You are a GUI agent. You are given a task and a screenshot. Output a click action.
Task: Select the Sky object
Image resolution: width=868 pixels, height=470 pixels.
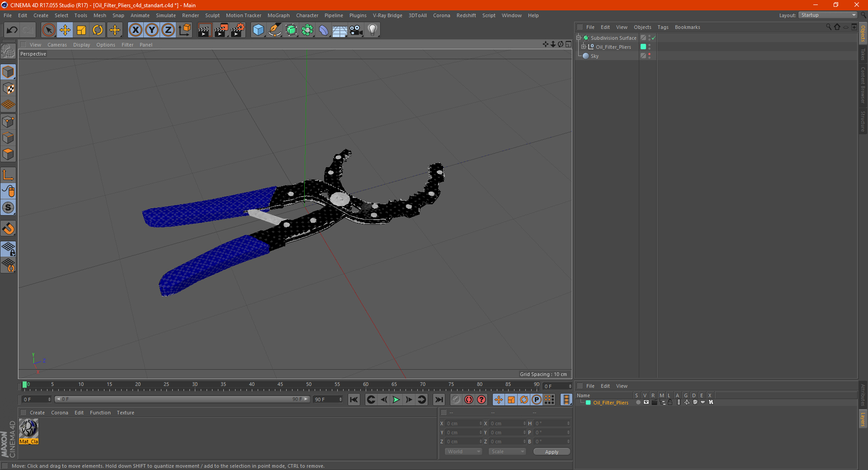tap(594, 56)
